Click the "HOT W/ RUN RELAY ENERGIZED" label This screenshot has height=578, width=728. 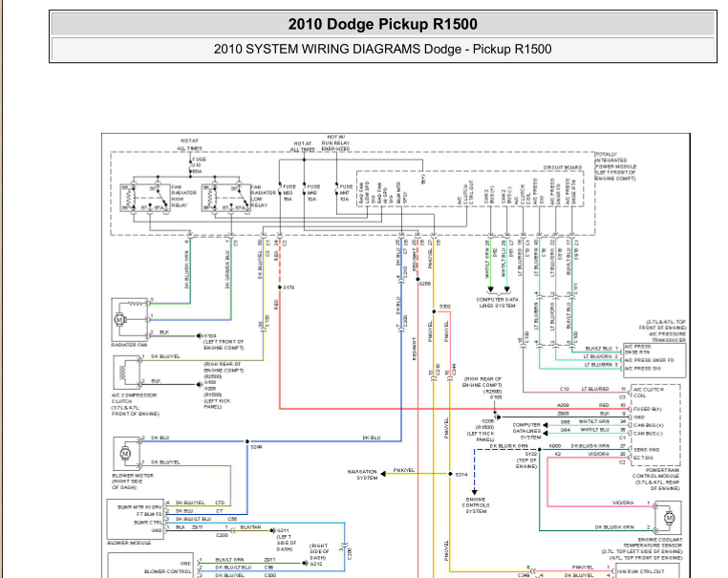pos(335,143)
